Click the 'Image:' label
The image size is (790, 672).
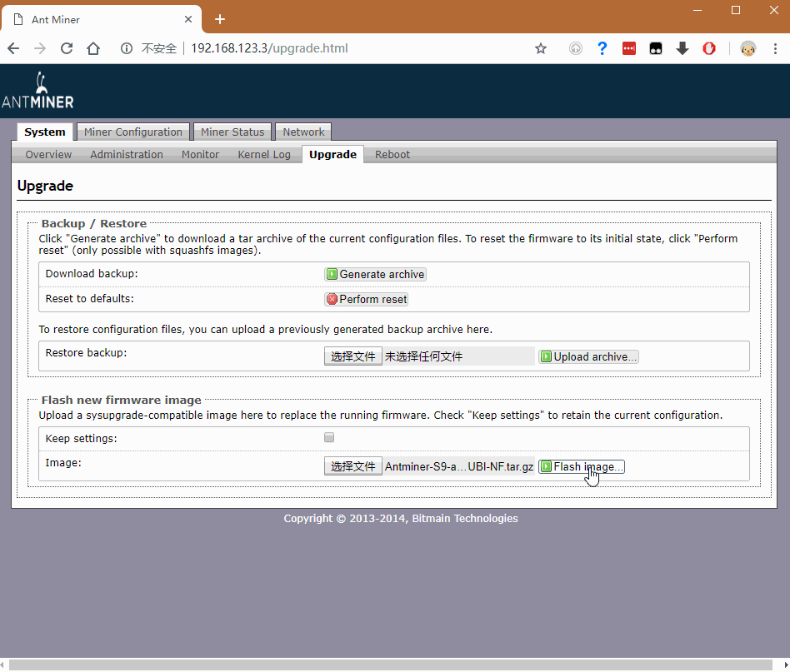(x=63, y=463)
